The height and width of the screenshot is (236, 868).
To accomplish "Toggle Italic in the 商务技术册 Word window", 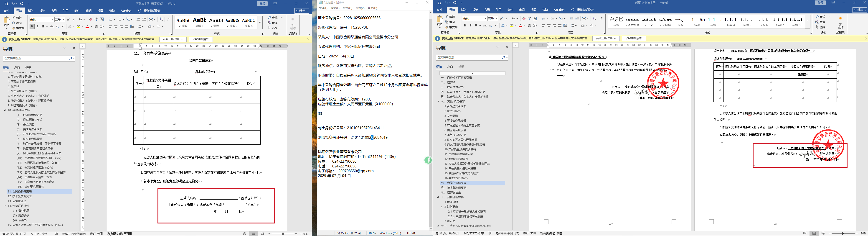I will pyautogui.click(x=37, y=26).
